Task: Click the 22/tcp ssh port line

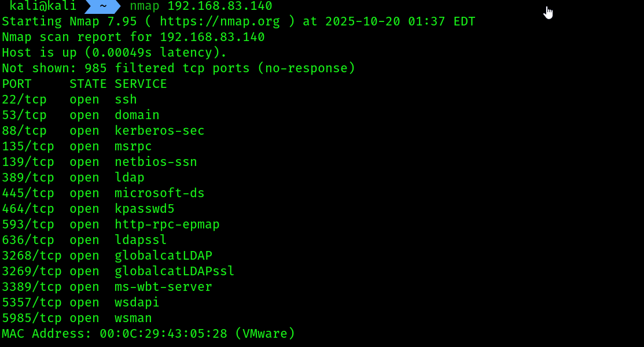Action: pos(69,99)
